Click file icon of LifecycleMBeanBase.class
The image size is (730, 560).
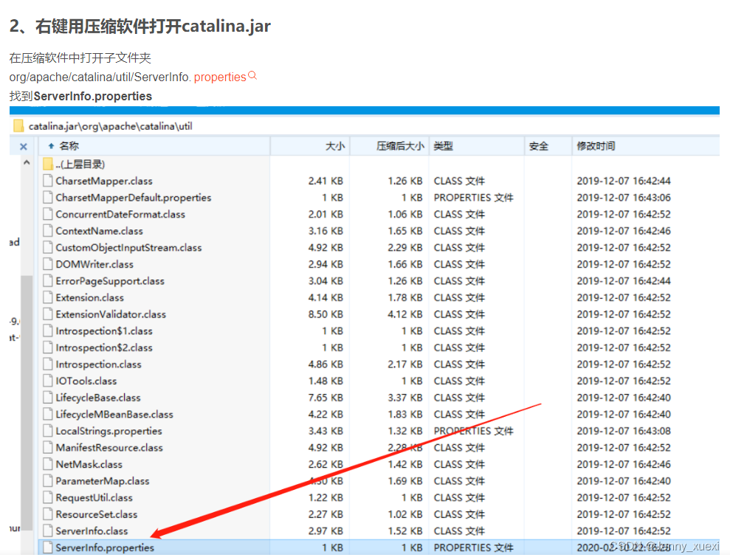point(47,415)
